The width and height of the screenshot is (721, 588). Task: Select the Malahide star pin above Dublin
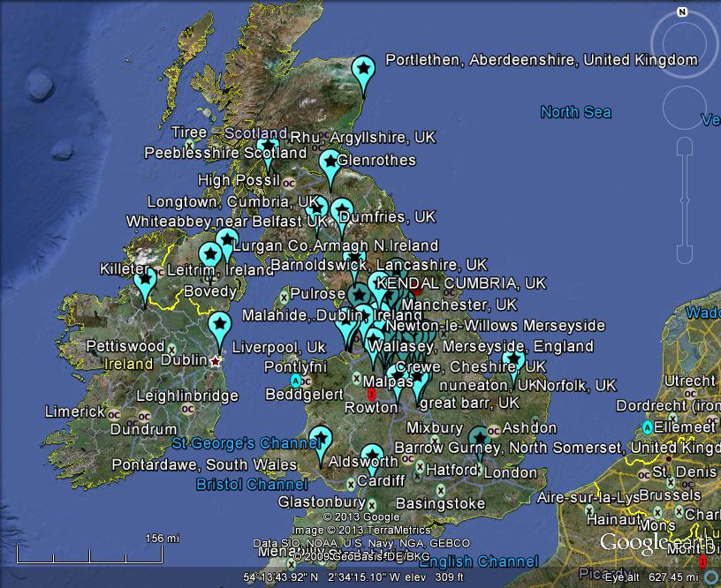point(220,325)
